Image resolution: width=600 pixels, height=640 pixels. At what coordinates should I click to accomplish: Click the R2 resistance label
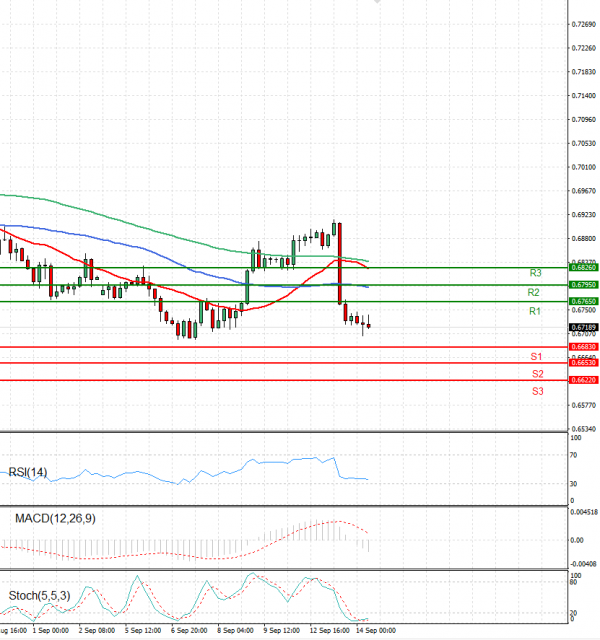[x=533, y=292]
